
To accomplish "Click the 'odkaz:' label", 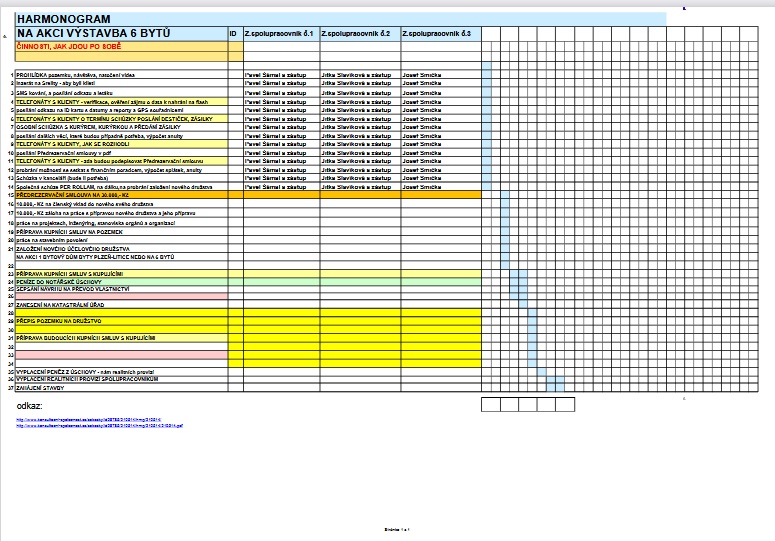I will click(30, 406).
